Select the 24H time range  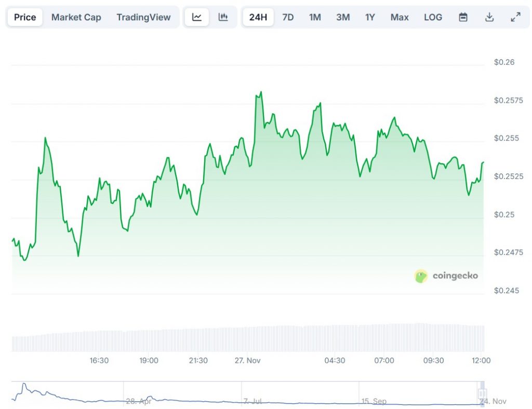258,17
